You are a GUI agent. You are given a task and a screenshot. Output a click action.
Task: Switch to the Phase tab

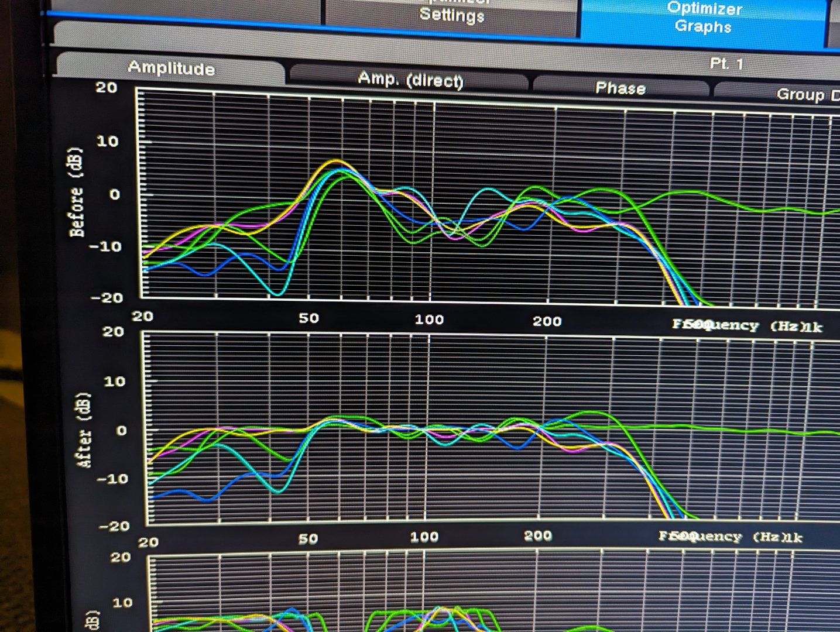point(620,88)
